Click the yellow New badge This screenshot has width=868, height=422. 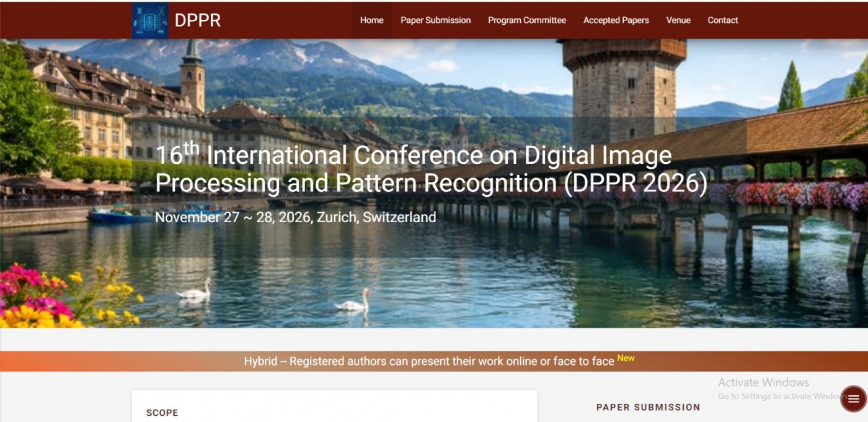click(x=626, y=358)
